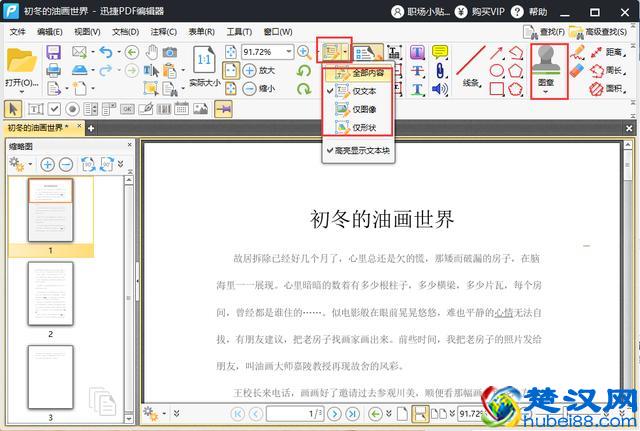Select 仅形状 in the dropdown menu
640x431 pixels.
click(358, 128)
